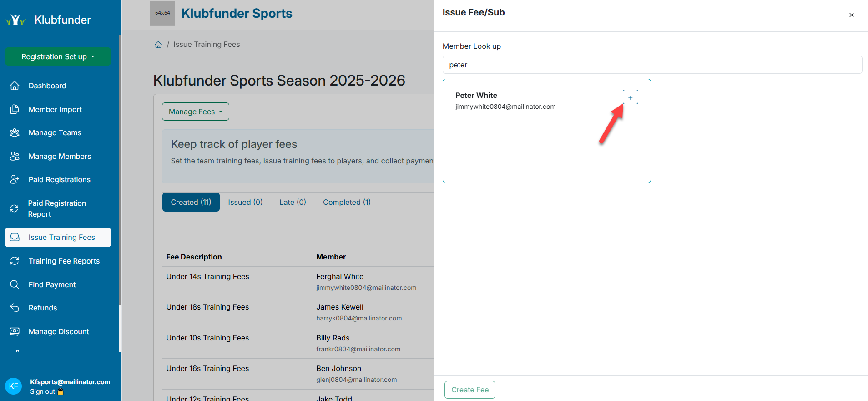Go to the Refunds section

(x=43, y=308)
